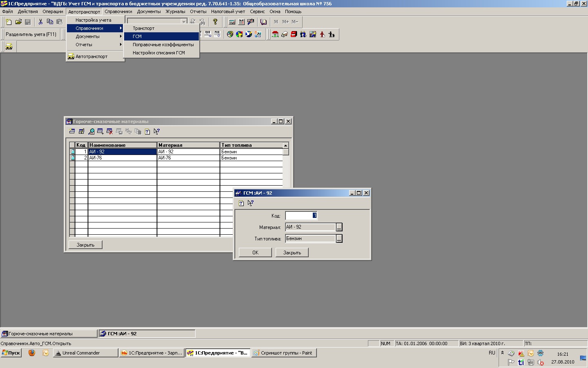Open Скриншот группы - Paint taskbar item
This screenshot has height=368, width=588.
pos(284,353)
